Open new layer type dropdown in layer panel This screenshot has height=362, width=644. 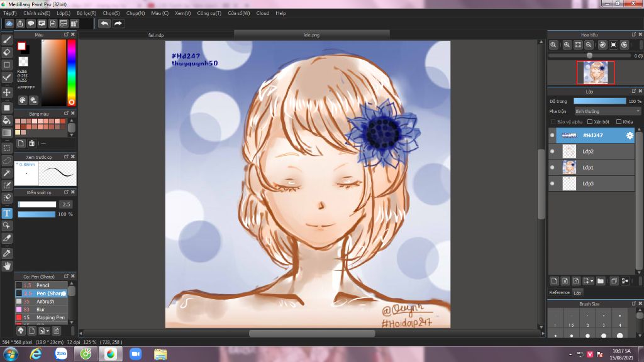(x=591, y=281)
